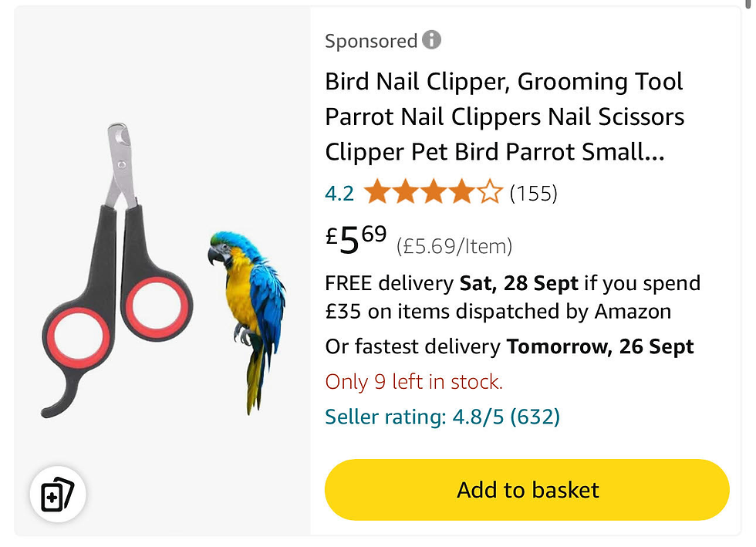The height and width of the screenshot is (547, 756).
Task: Add the bird nail clipper to basket
Action: tap(527, 490)
